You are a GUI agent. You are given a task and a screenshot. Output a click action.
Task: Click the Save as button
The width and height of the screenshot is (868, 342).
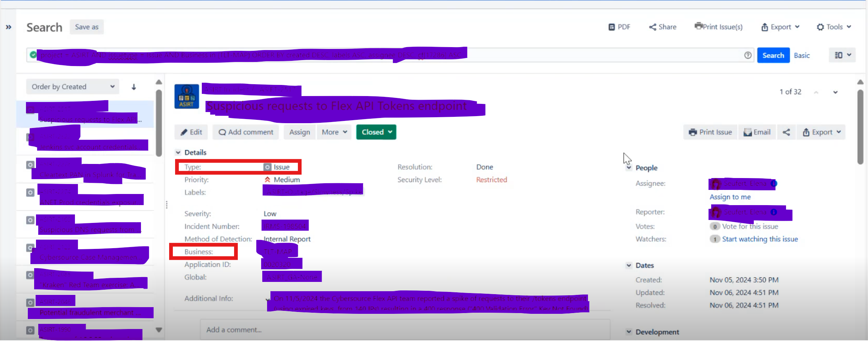tap(86, 27)
